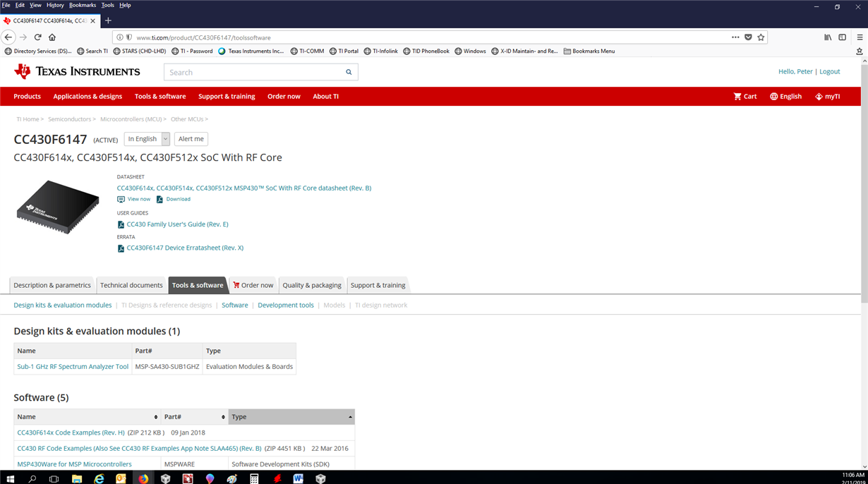Open Applications & designs navigation item
868x484 pixels.
click(88, 97)
